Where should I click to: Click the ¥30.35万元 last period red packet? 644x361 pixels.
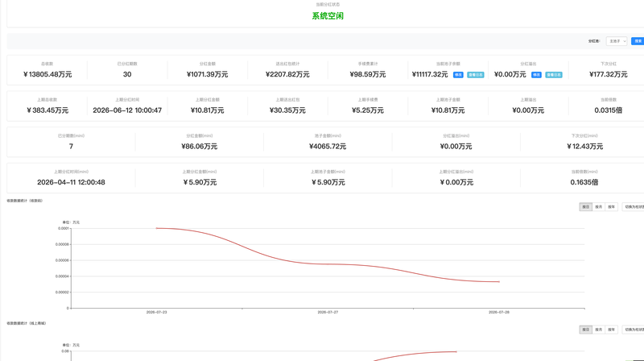pos(287,110)
